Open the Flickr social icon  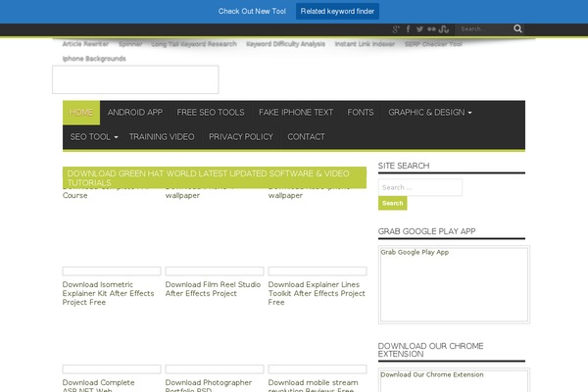point(431,29)
